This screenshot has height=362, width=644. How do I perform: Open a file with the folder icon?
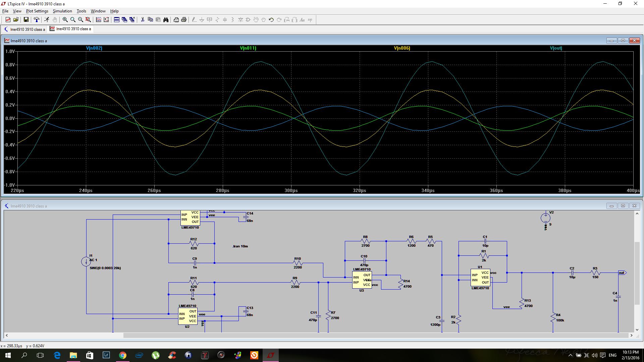click(16, 20)
